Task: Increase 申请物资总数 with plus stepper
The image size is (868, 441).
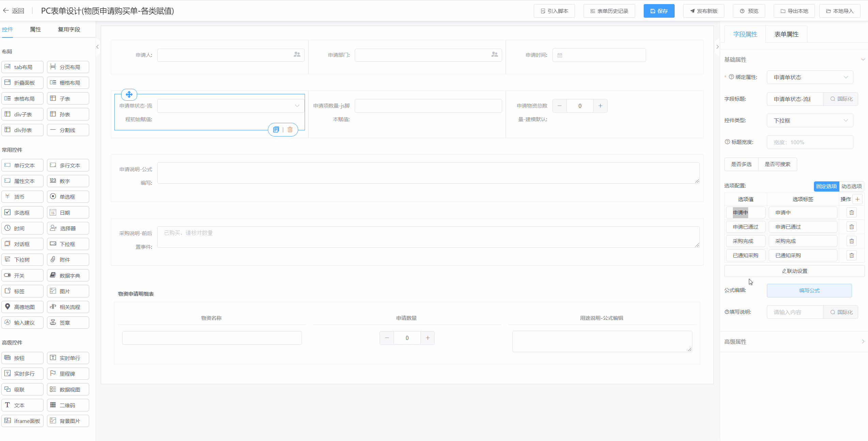Action: (x=600, y=106)
